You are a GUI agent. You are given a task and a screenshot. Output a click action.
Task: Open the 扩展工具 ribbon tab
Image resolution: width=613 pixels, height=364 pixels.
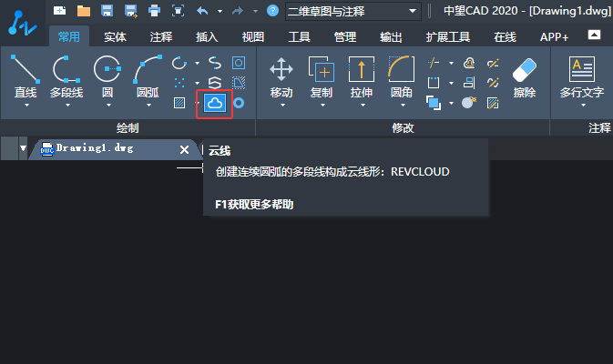pyautogui.click(x=448, y=36)
